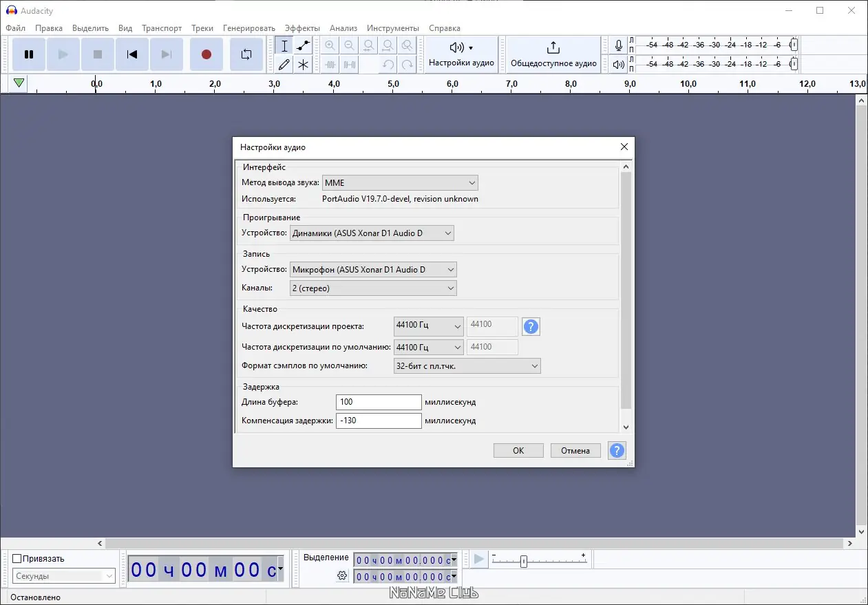868x605 pixels.
Task: Select the Envelope tool
Action: click(303, 46)
